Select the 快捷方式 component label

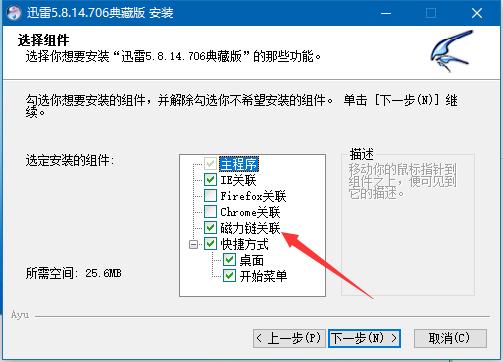[x=244, y=244]
